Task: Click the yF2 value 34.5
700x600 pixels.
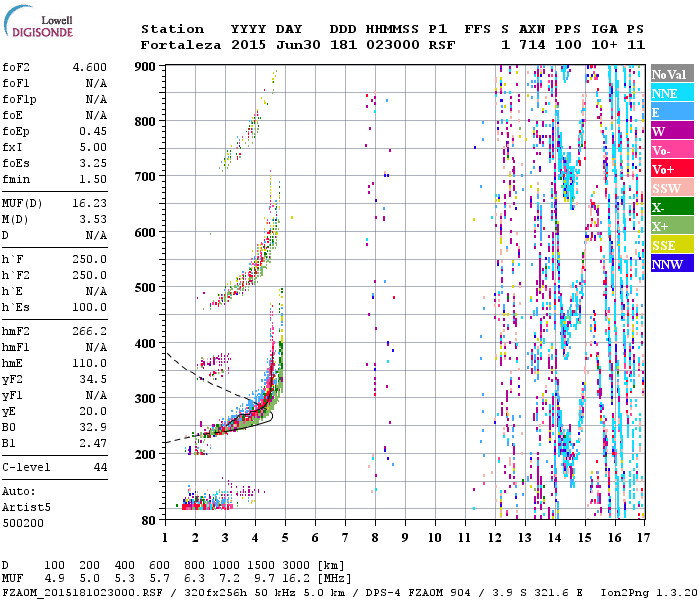Action: coord(93,379)
